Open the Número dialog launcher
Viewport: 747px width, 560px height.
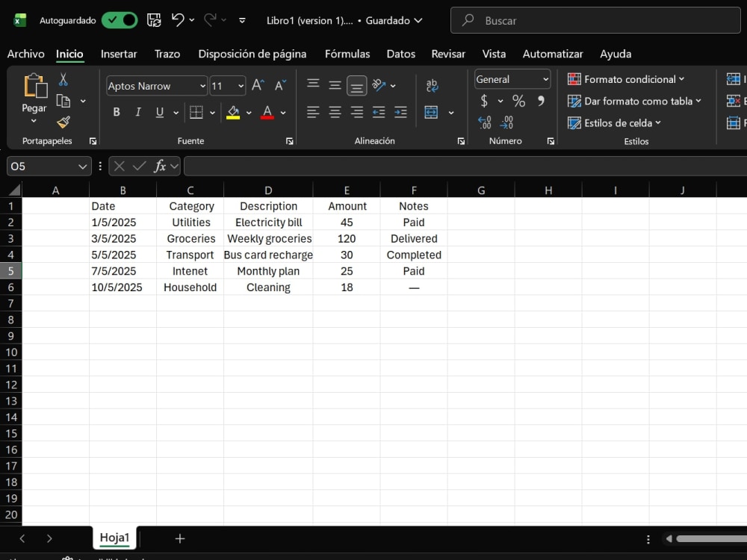pos(551,141)
